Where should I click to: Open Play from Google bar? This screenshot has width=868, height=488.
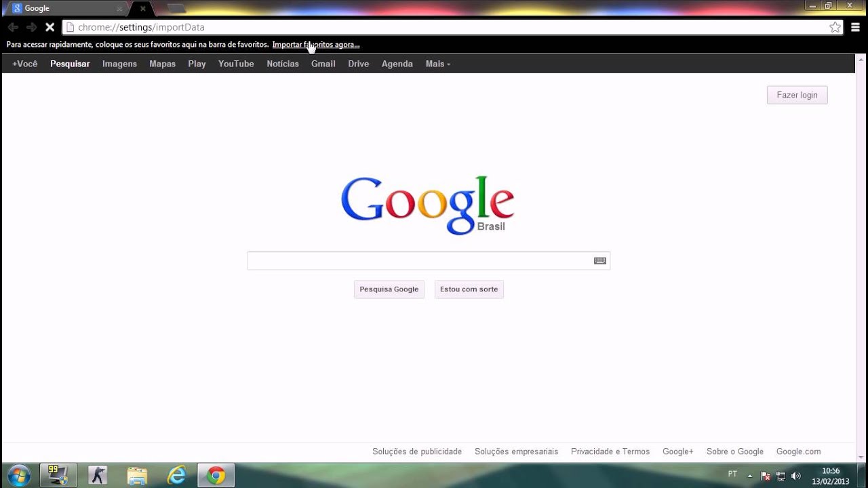tap(197, 64)
